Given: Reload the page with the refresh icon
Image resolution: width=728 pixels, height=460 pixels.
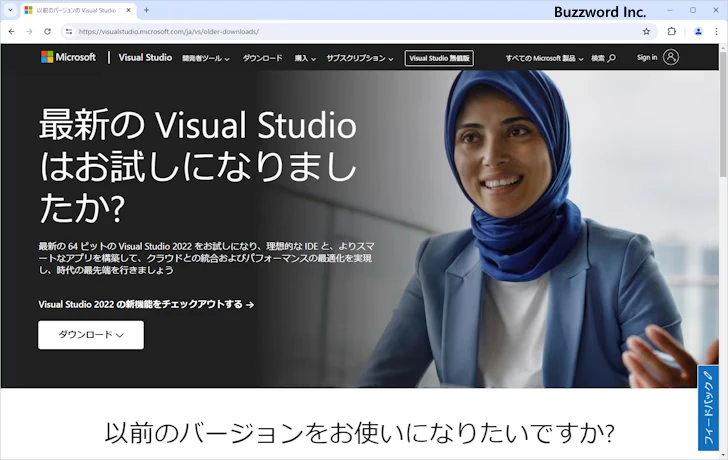Looking at the screenshot, I should coord(47,32).
